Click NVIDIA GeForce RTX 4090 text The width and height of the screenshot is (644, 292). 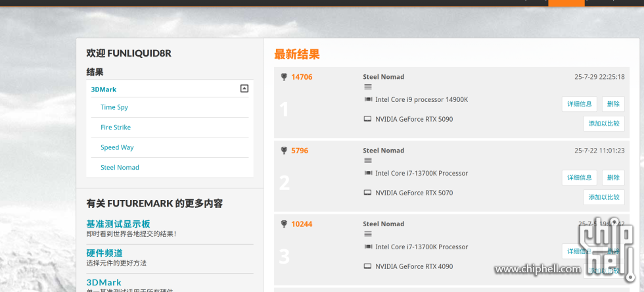414,266
